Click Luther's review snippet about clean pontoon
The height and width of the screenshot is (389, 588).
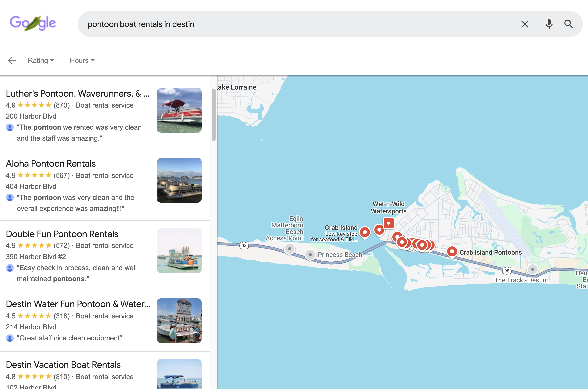click(x=79, y=133)
